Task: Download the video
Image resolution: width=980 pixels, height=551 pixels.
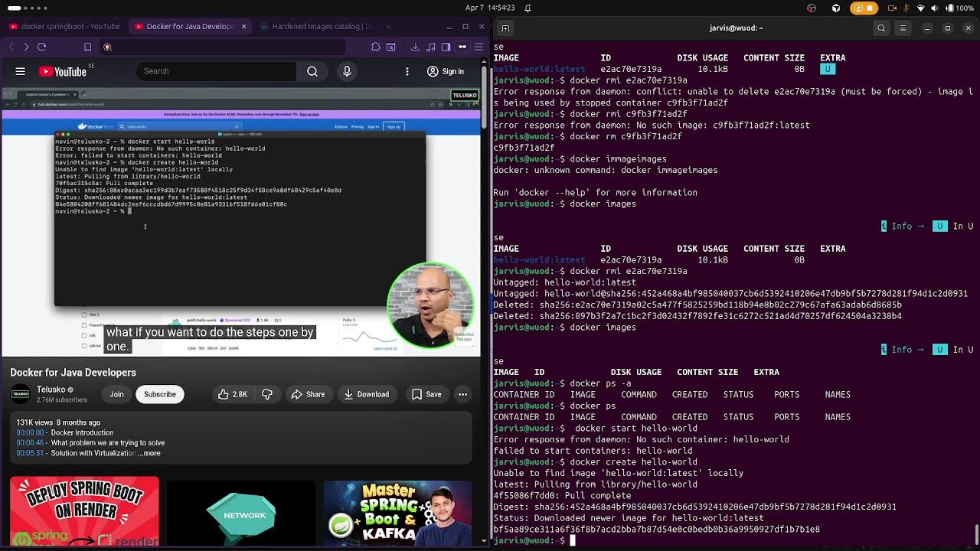Action: [366, 394]
